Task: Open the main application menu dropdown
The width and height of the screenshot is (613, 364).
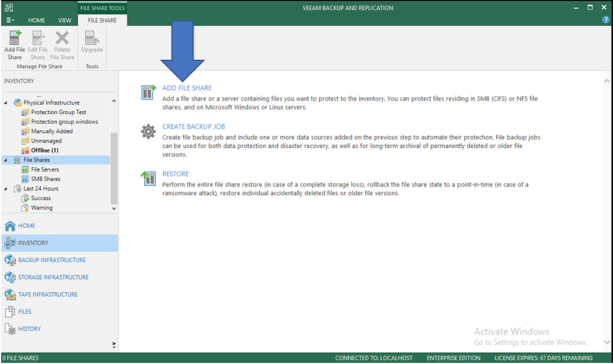Action: click(x=11, y=20)
